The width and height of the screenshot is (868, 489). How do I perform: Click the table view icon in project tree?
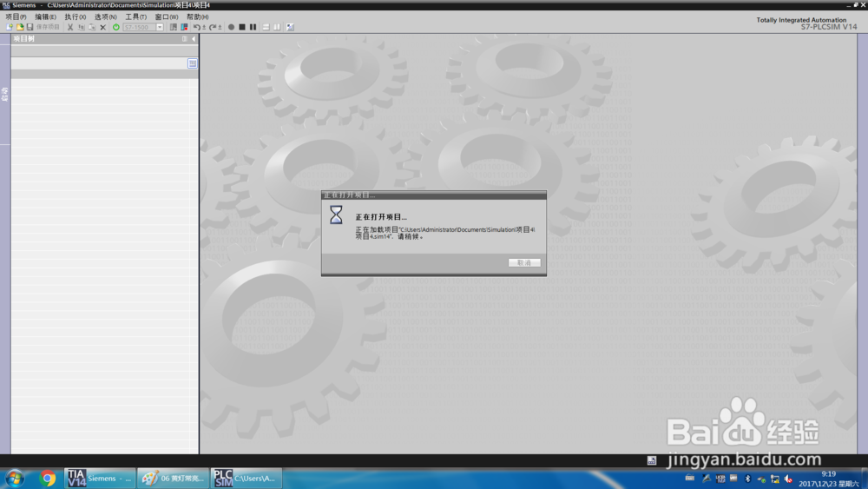[192, 63]
